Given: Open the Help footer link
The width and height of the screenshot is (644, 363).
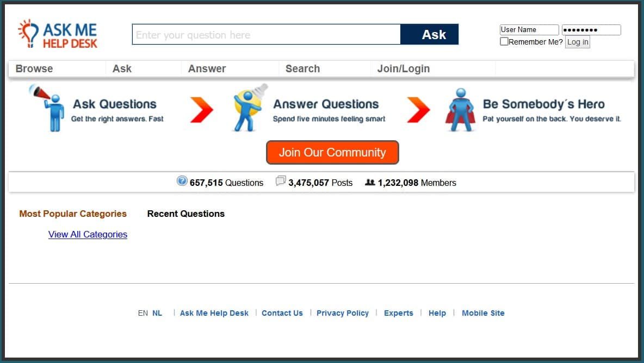Looking at the screenshot, I should coord(437,313).
